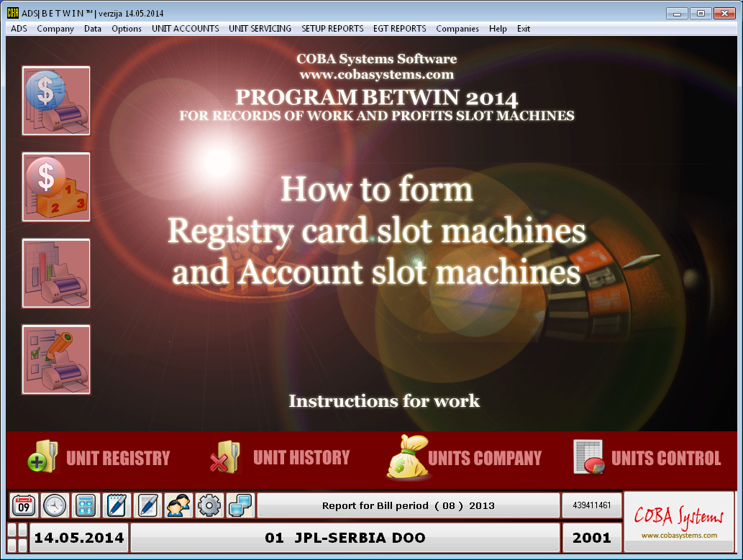Open the calendar tool

click(24, 505)
